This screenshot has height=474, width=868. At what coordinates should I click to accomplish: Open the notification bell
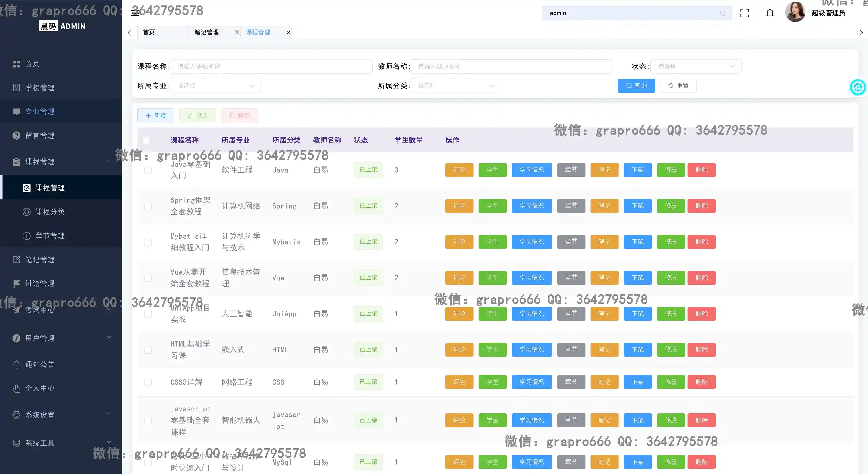pyautogui.click(x=770, y=13)
